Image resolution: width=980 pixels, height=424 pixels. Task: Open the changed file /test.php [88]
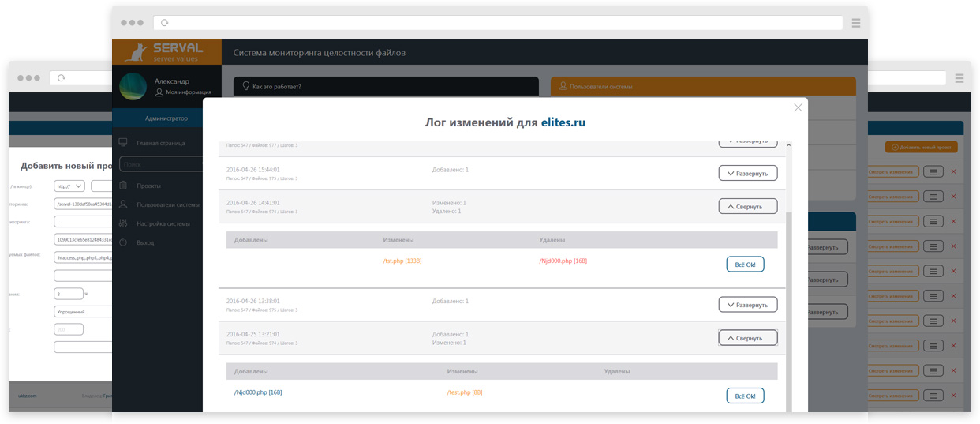(x=465, y=392)
